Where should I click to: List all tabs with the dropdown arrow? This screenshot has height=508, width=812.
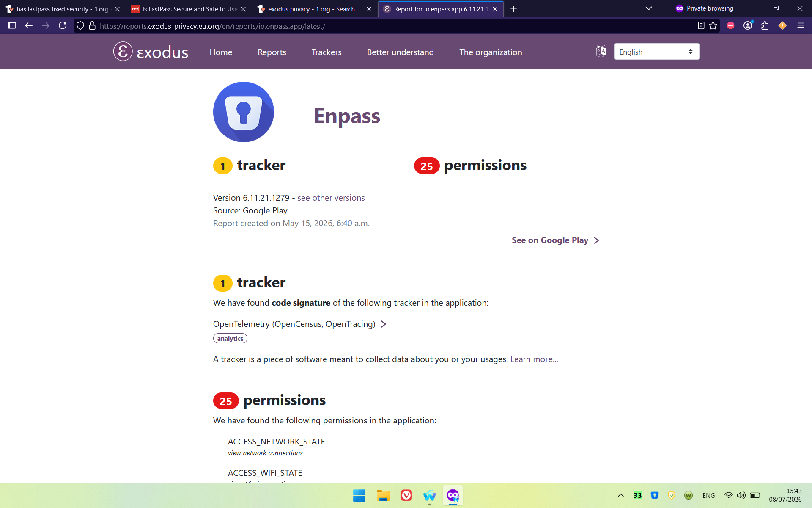[648, 8]
